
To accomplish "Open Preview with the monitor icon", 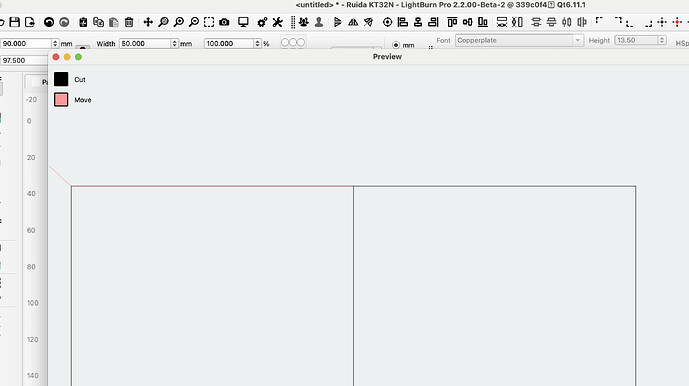I will (x=243, y=22).
